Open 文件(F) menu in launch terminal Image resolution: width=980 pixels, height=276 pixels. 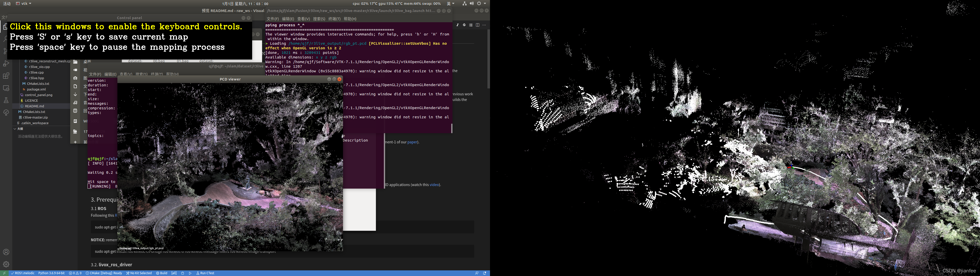[273, 19]
